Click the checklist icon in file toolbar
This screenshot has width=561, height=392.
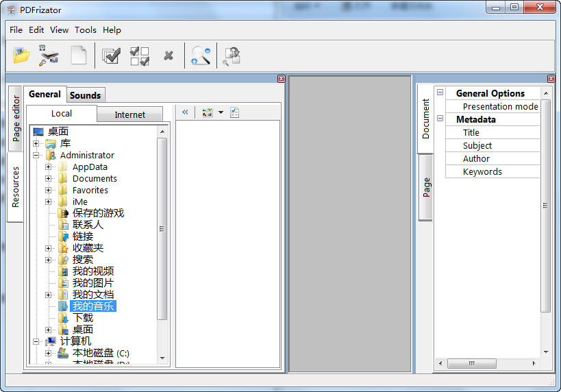click(x=235, y=112)
